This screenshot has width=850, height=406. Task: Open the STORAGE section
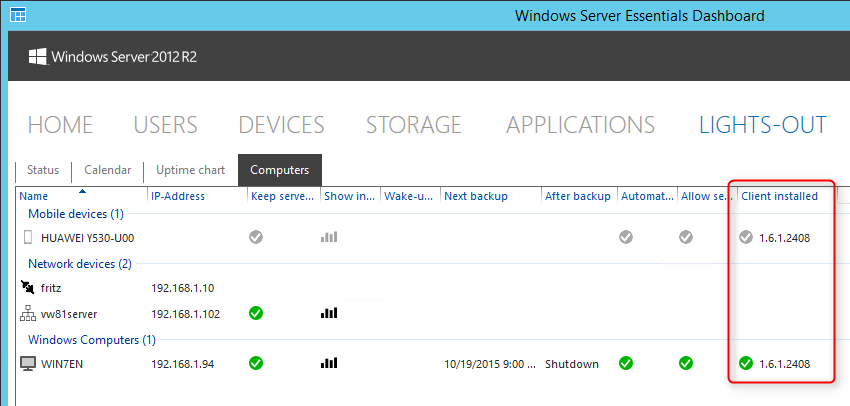tap(414, 125)
